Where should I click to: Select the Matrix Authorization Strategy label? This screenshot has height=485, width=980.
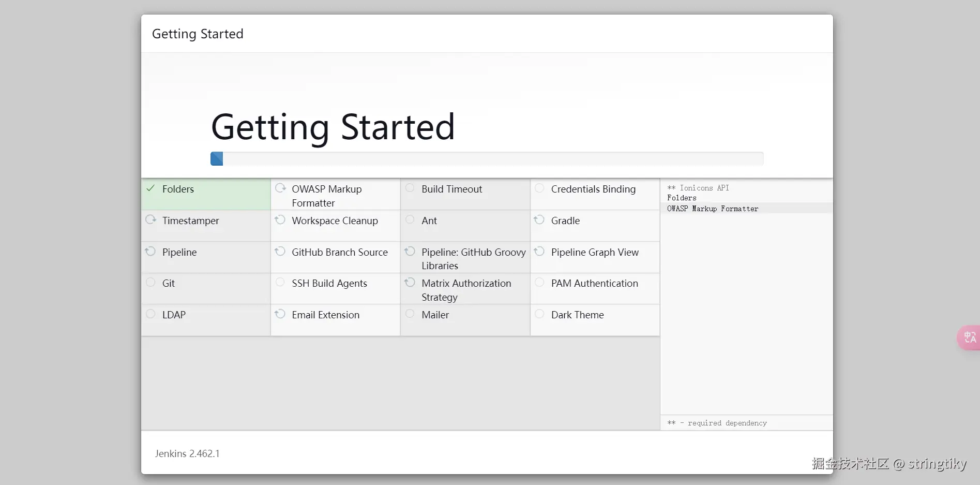pos(466,290)
